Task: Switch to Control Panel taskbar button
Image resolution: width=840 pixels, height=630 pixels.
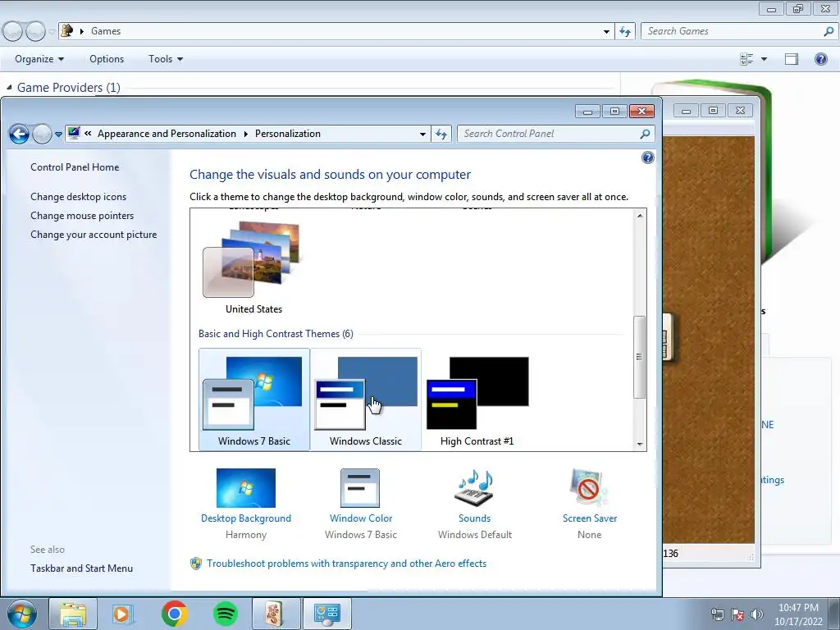Action: coord(327,614)
